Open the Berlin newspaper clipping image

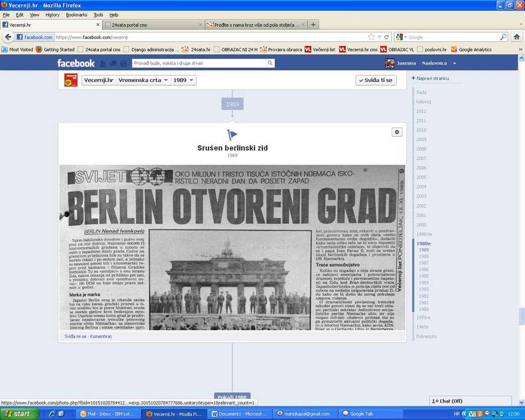tap(232, 248)
